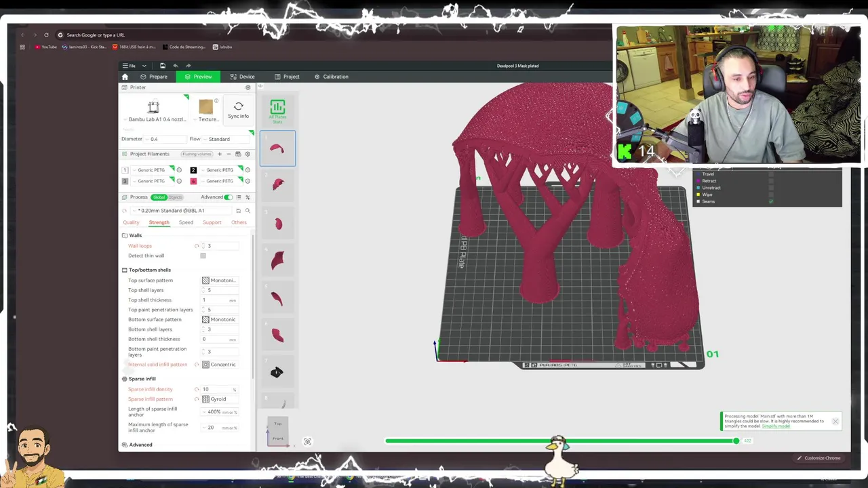This screenshot has height=488, width=868.
Task: Click the camera view reset icon
Action: [307, 442]
